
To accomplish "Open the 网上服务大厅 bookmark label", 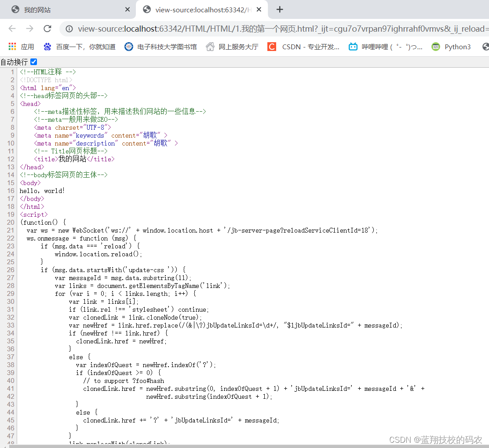I will click(238, 47).
